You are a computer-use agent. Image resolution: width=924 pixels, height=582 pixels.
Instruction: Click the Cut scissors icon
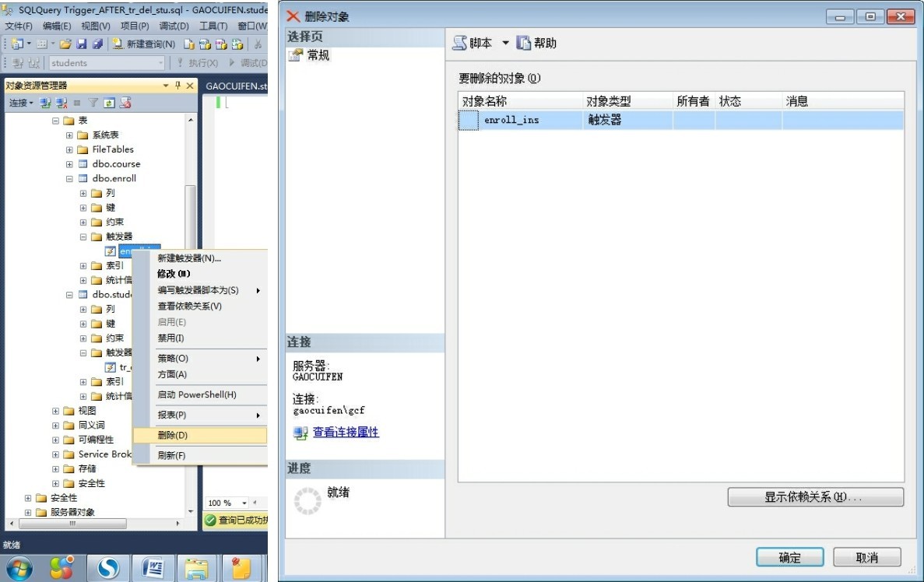[258, 44]
